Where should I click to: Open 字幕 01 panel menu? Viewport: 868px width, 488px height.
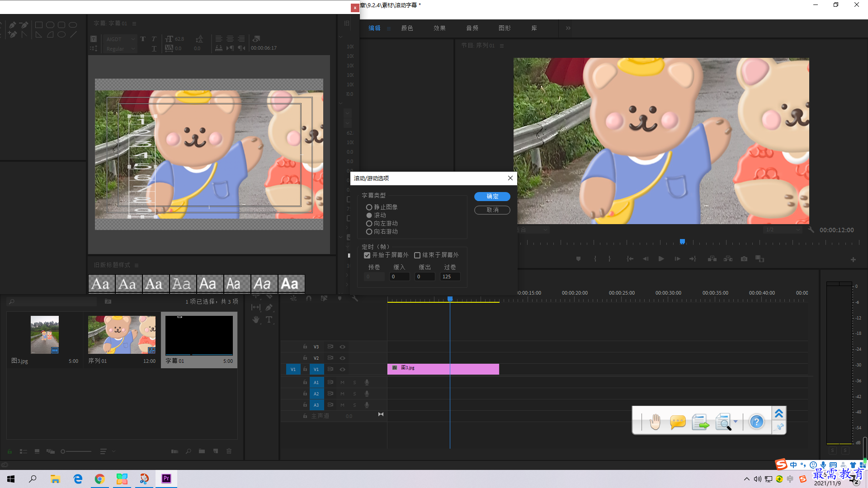point(134,23)
